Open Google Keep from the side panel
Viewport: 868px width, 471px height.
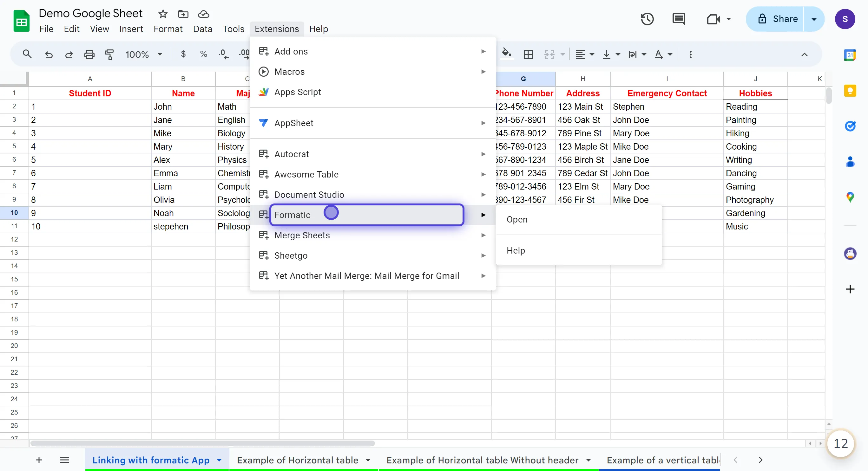(851, 90)
